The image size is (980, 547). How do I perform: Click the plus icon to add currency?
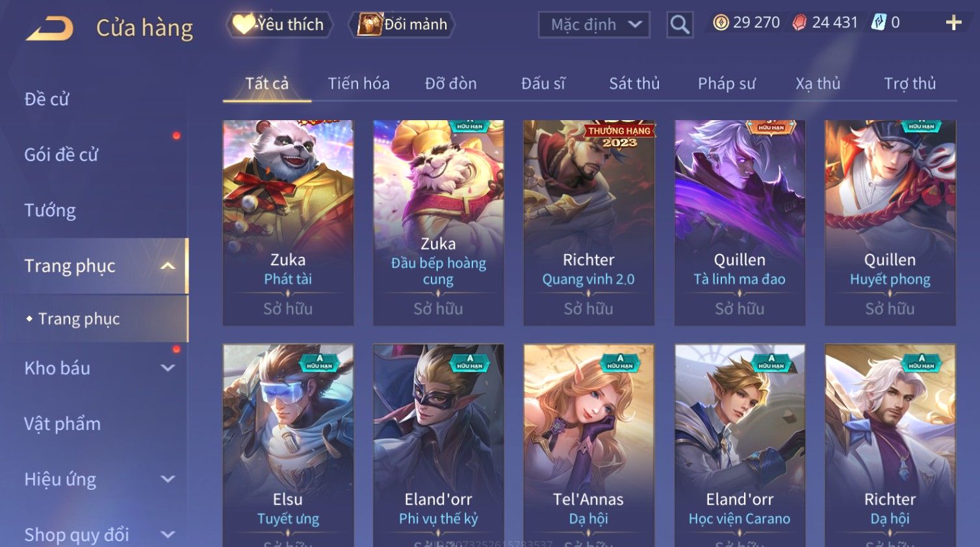(x=953, y=23)
